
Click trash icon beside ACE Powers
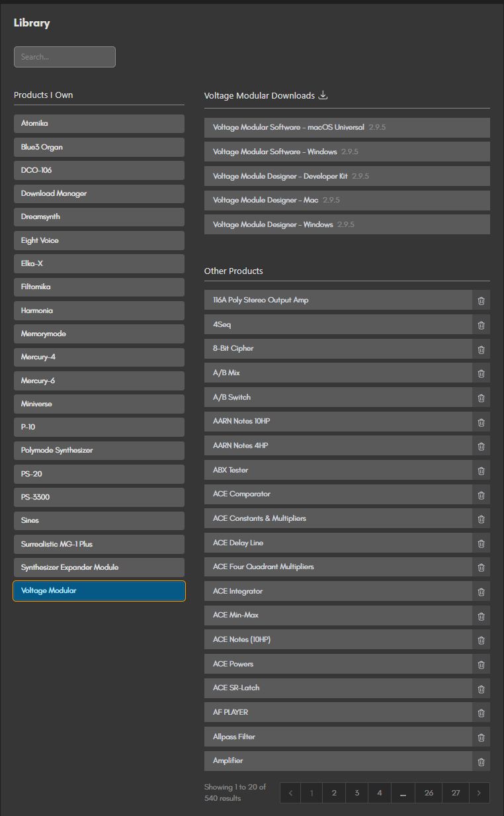point(481,664)
